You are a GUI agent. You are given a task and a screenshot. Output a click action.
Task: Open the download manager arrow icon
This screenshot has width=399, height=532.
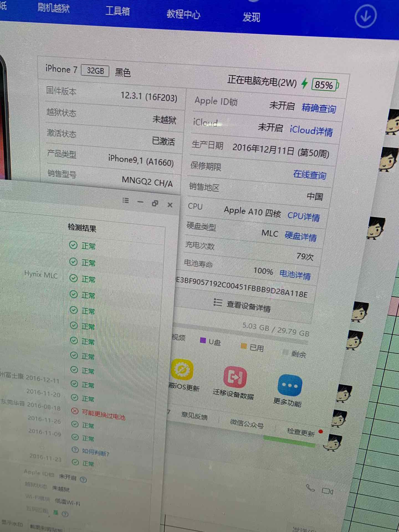[x=365, y=16]
